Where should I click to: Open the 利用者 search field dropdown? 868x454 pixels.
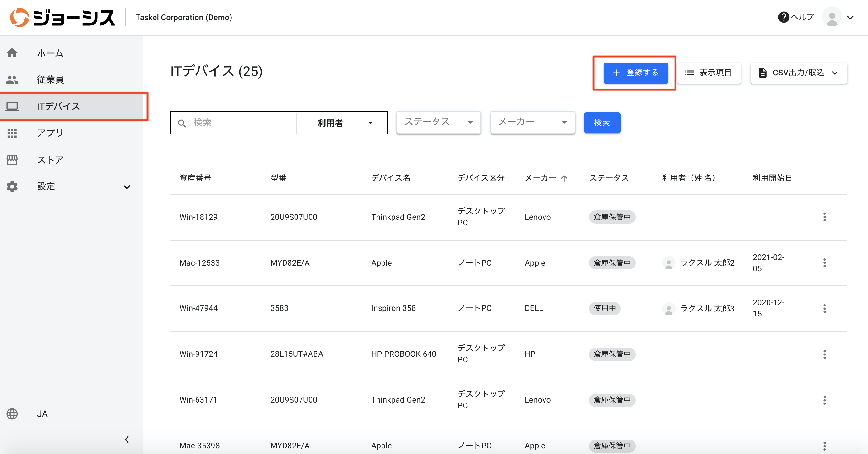342,123
